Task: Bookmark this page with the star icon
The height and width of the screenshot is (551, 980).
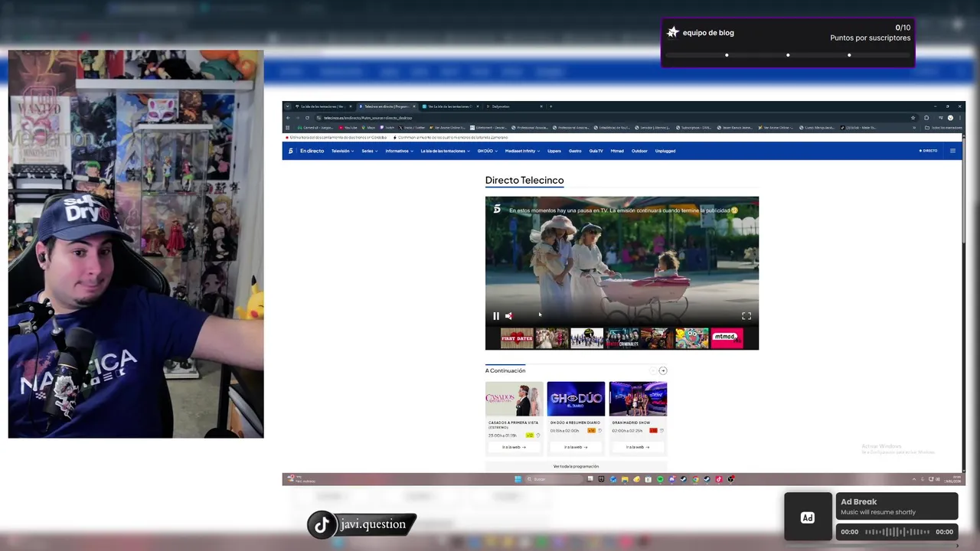Action: click(x=913, y=118)
